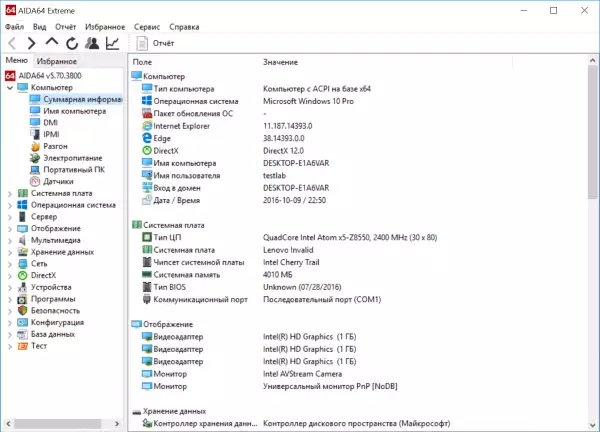Click the Программы tree icon
600x432 pixels.
coord(23,299)
